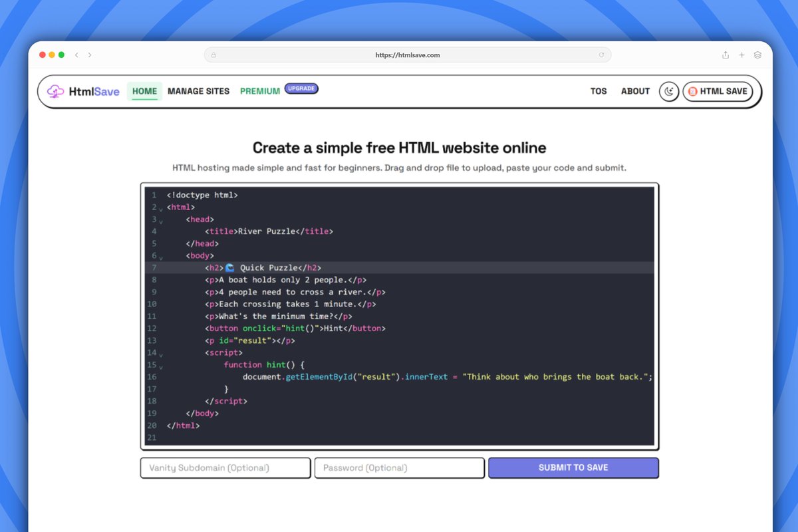Screen dimensions: 798x532
Task: Click the closing </head> tag line 5
Action: click(x=202, y=243)
